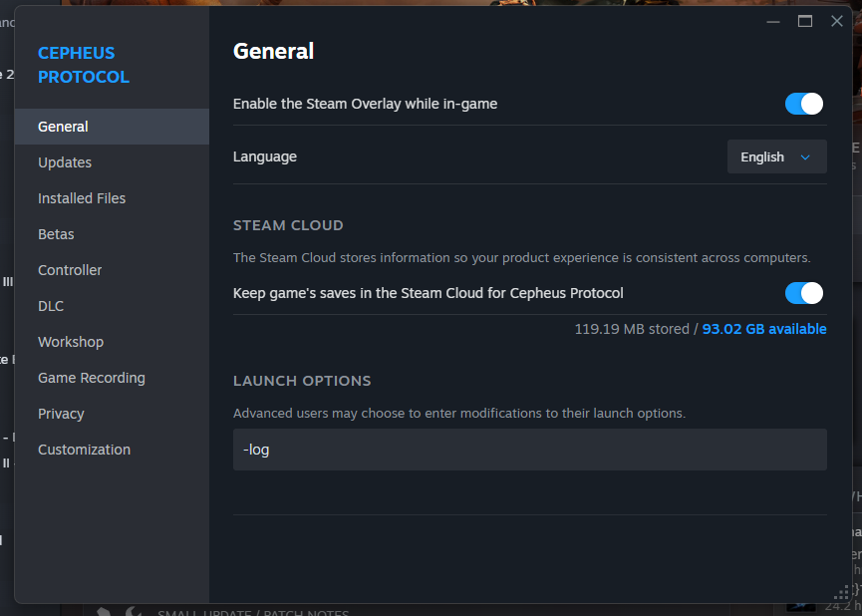862x616 pixels.
Task: Disable Steam Cloud saves for Cepheus Protocol
Action: coord(804,293)
